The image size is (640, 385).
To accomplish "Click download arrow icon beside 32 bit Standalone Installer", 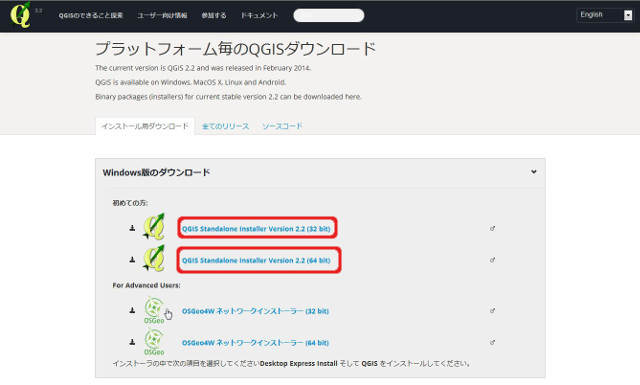I will [x=132, y=228].
